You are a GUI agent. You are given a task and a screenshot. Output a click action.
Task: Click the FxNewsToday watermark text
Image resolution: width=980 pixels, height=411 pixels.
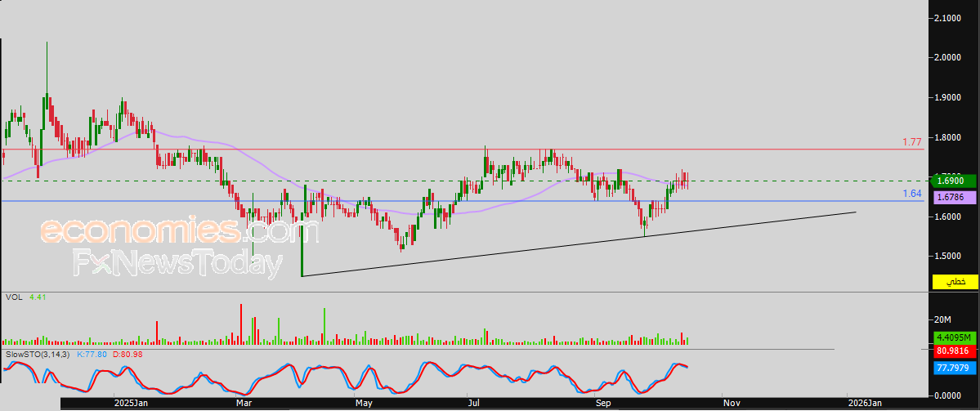[177, 264]
